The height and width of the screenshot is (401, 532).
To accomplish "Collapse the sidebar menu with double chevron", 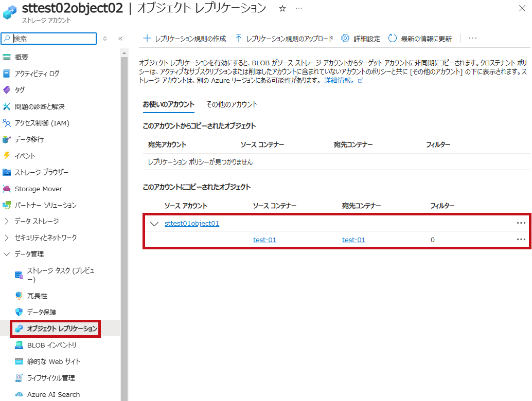I will [120, 39].
